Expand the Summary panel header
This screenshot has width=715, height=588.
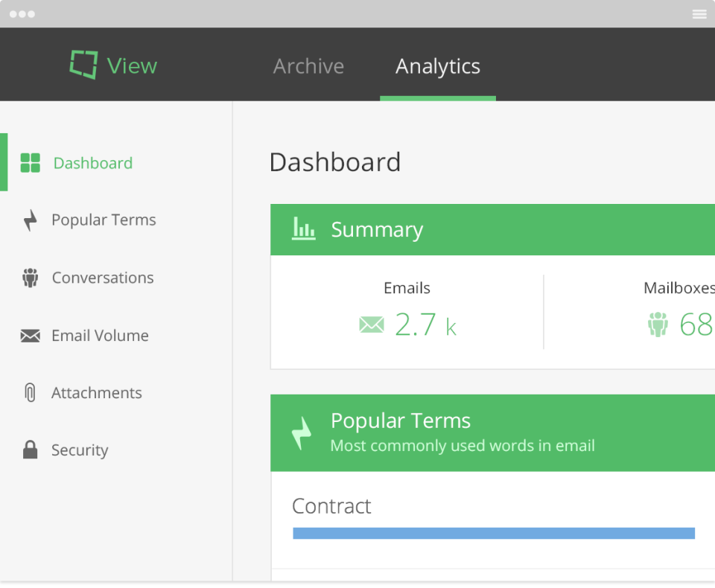(492, 229)
